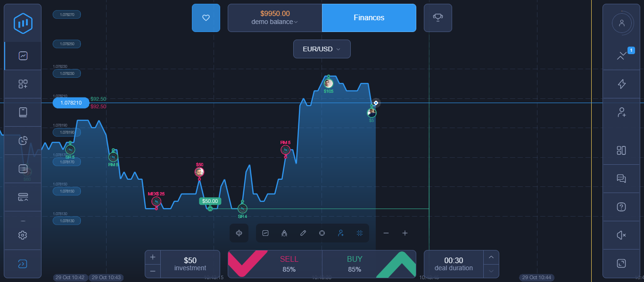Select the pencil drawing tool
Viewport: 644px width, 282px height.
pos(303,233)
